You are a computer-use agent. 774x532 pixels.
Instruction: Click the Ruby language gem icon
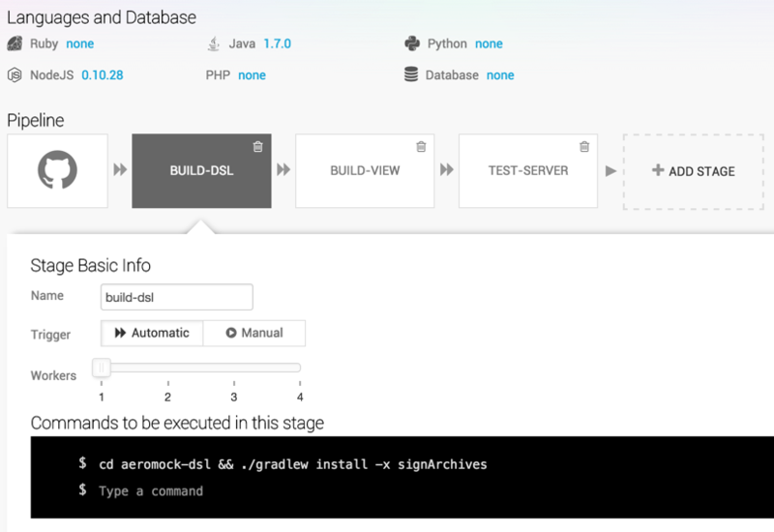[x=15, y=44]
